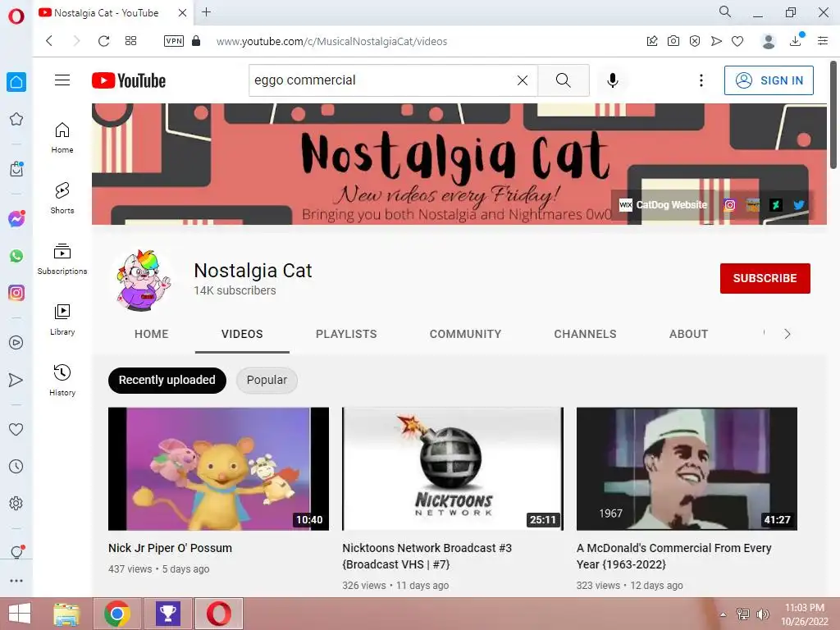Open Opera downloads icon
840x630 pixels.
click(x=796, y=40)
